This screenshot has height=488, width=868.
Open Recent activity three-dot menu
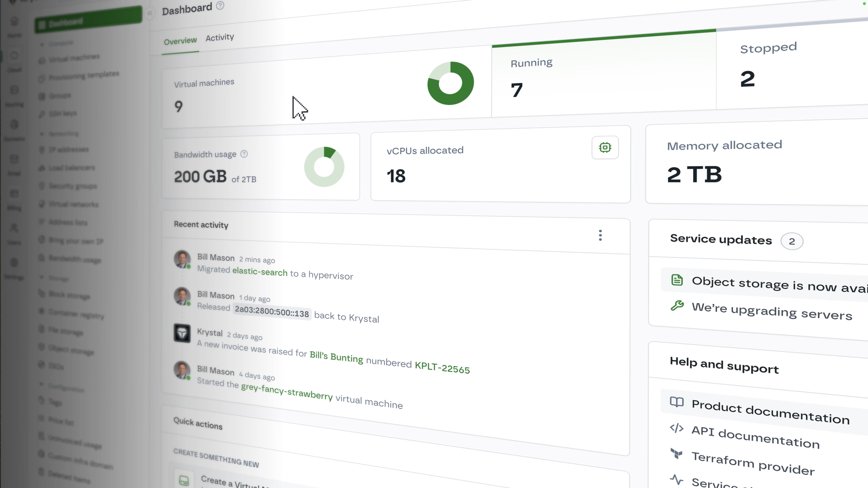[600, 235]
